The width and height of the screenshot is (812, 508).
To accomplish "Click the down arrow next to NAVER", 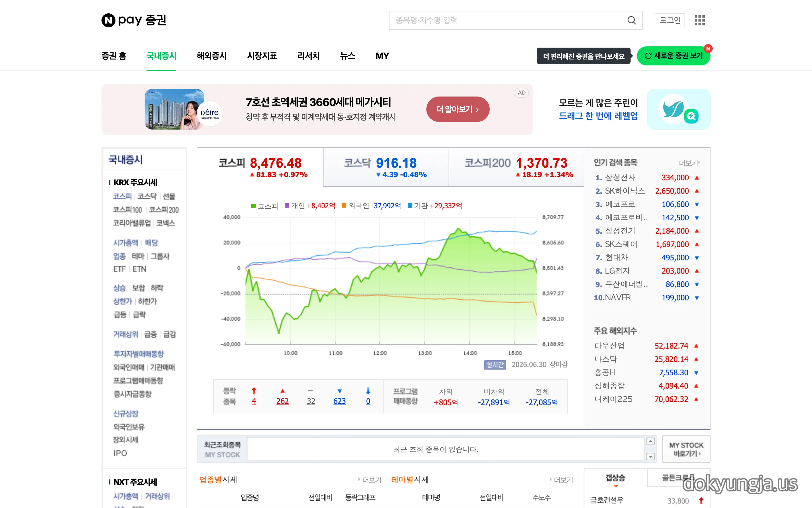I will (697, 298).
